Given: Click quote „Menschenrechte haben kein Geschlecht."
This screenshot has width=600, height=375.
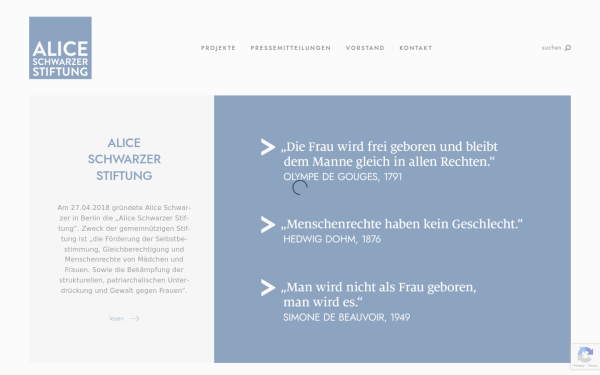Looking at the screenshot, I should [x=402, y=224].
